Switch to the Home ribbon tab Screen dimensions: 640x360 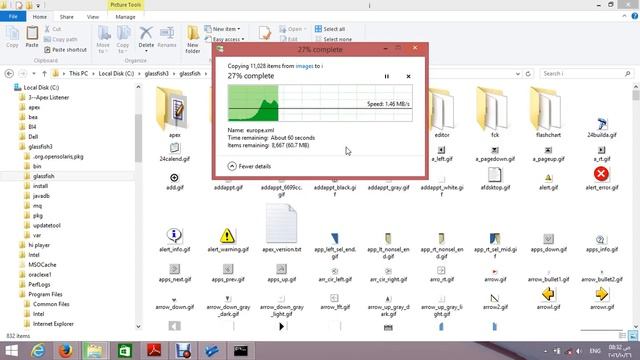[40, 17]
